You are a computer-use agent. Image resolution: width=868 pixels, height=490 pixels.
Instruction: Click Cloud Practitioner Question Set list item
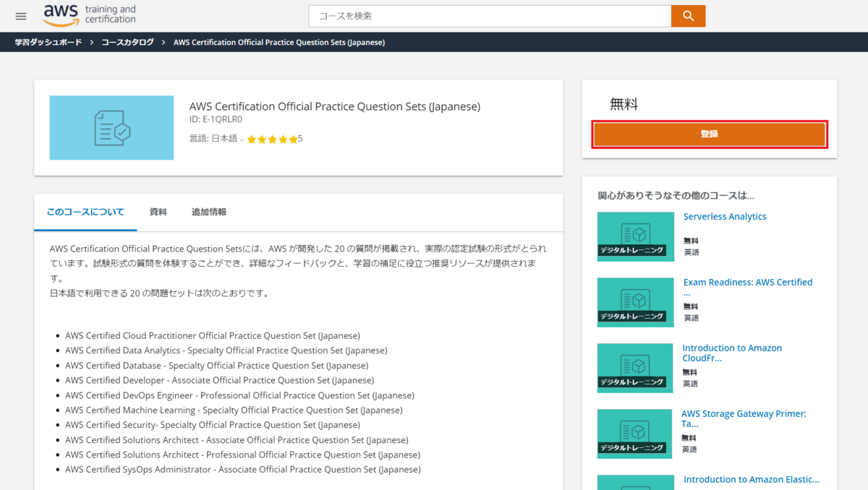point(213,335)
